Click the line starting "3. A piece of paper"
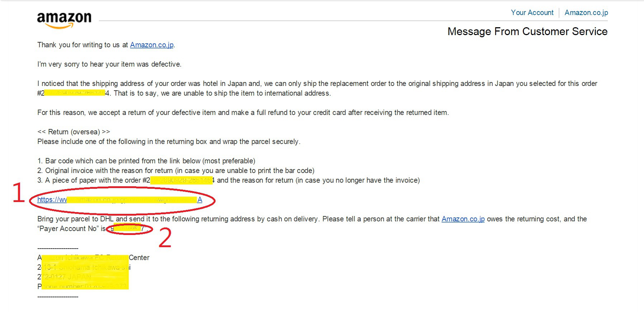The image size is (644, 312). (x=228, y=180)
